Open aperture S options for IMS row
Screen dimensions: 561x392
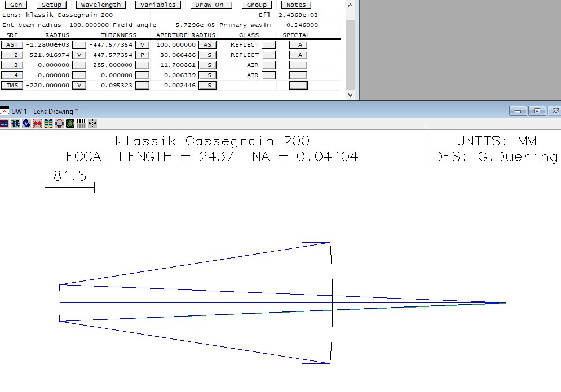tap(207, 86)
